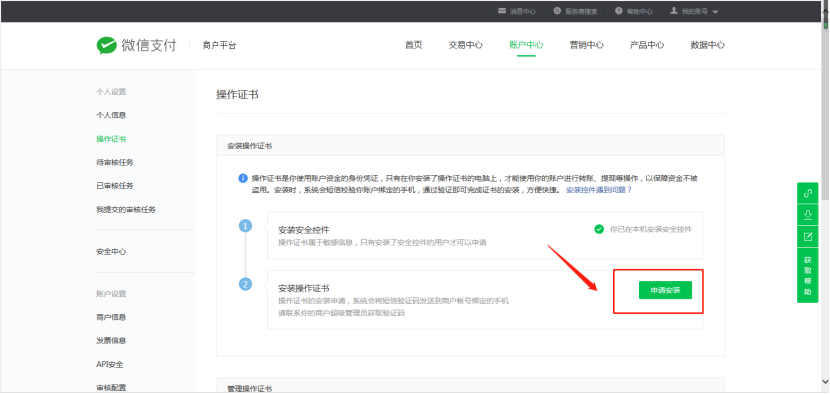Screen dimensions: 830x394
Task: Click the green checkmark for installed security control
Action: click(599, 229)
